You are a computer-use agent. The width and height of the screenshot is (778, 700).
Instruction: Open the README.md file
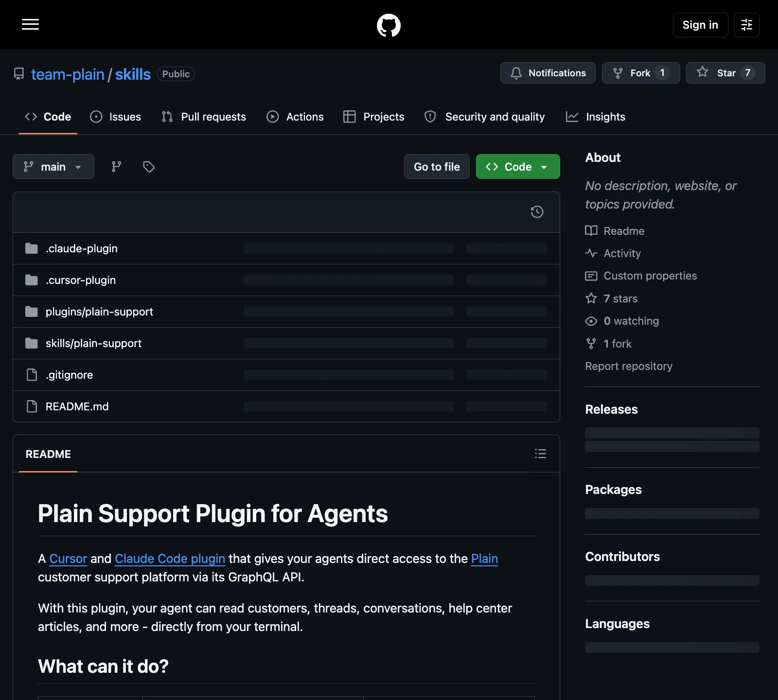tap(77, 406)
